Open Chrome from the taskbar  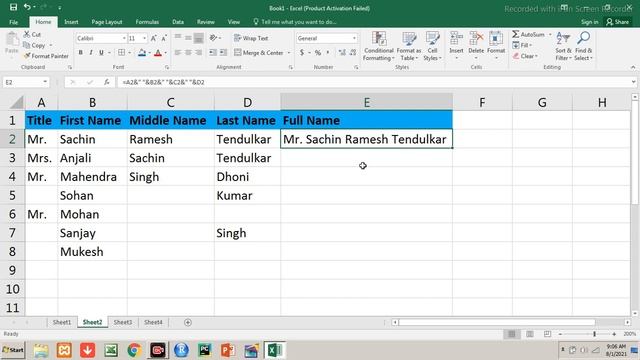pyautogui.click(x=134, y=350)
